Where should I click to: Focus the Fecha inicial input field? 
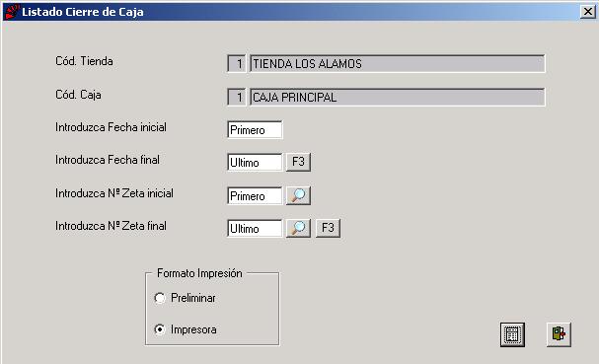255,130
